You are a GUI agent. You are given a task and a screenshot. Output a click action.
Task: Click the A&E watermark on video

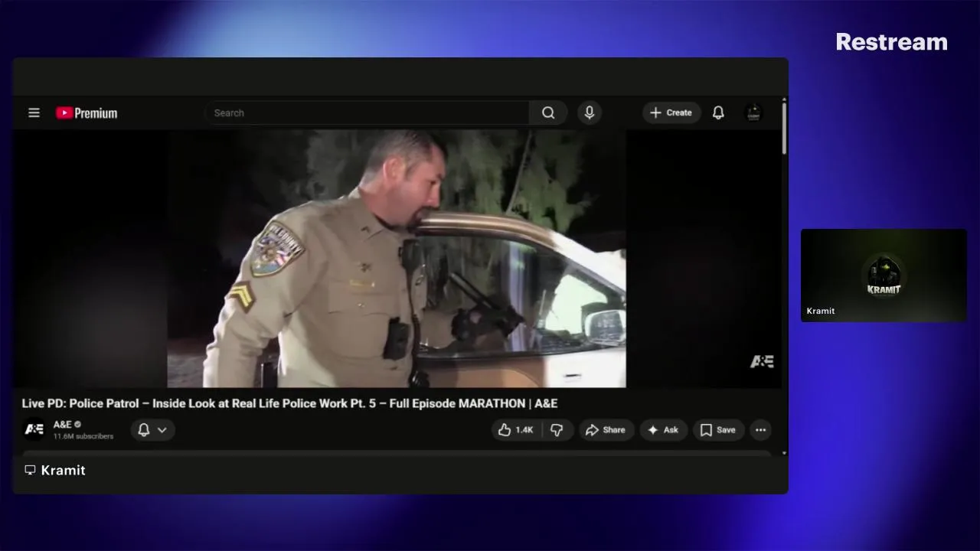click(762, 361)
